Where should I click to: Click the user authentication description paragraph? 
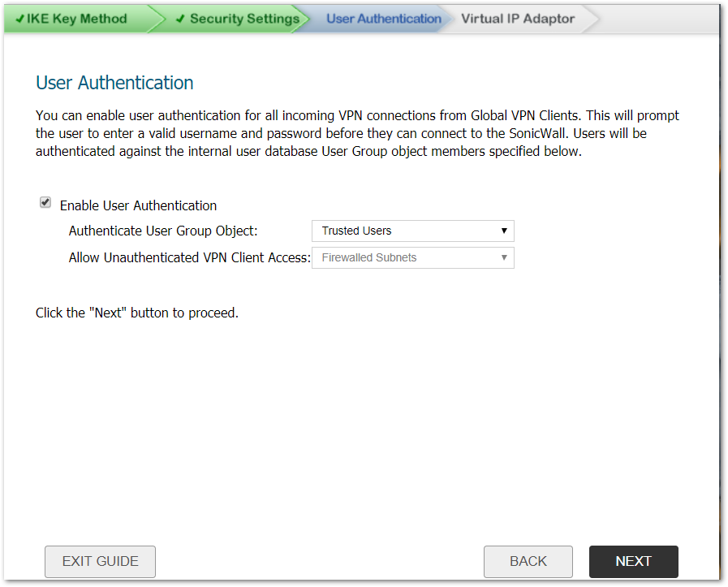pos(357,133)
